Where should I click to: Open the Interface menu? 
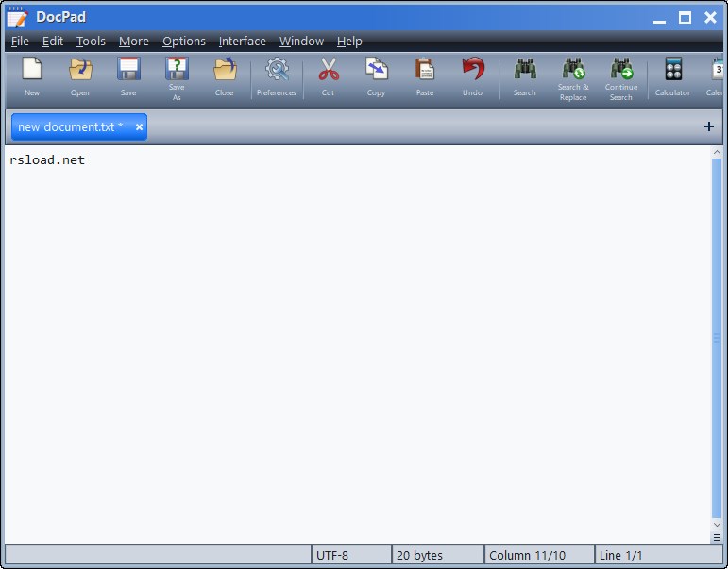coord(242,42)
